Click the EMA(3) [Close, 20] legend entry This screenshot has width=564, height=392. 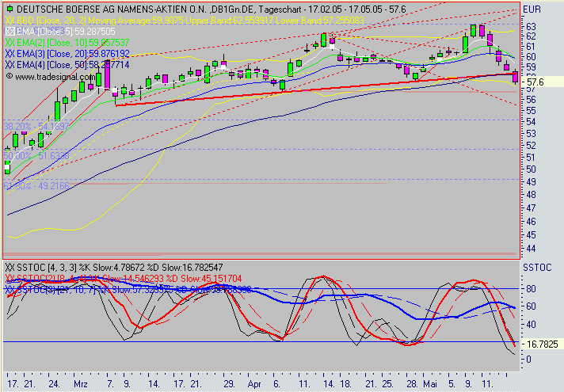67,54
